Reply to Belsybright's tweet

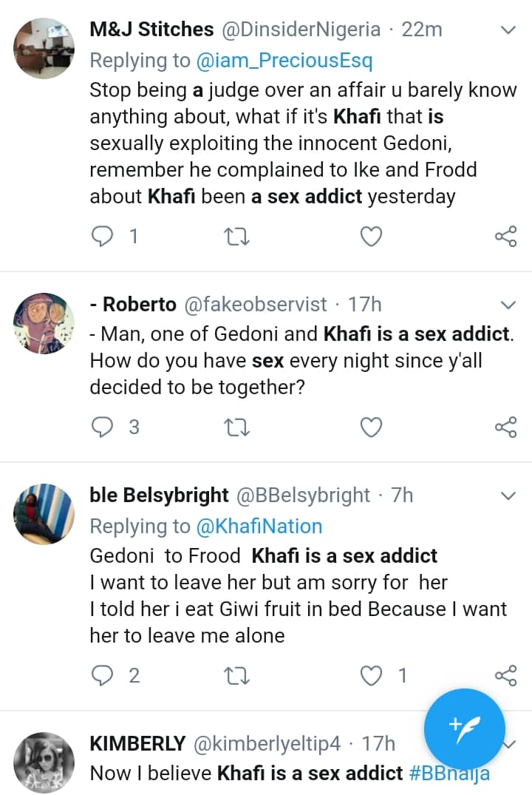click(102, 675)
